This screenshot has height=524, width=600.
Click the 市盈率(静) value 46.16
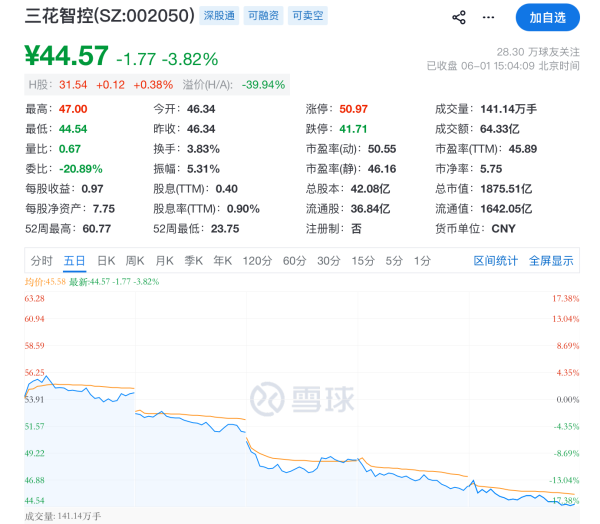pos(382,169)
